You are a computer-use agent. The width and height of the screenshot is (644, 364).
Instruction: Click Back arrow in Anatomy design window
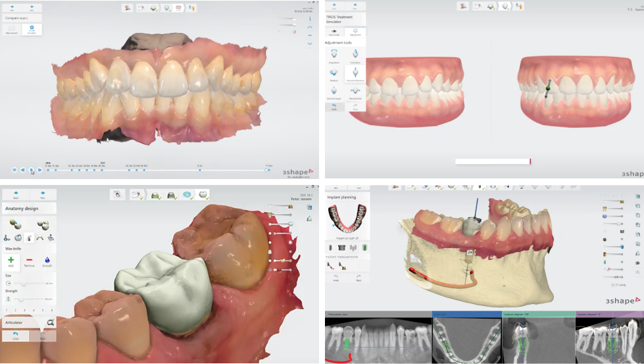click(16, 194)
